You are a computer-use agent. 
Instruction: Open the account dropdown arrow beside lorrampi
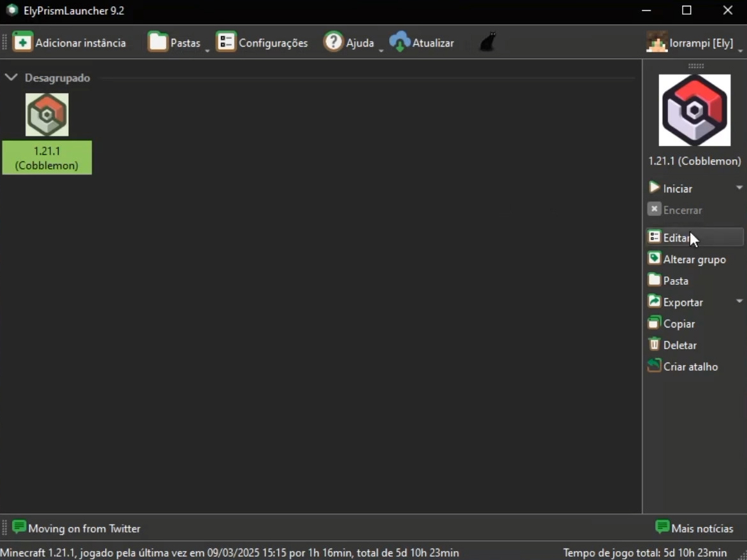(x=740, y=50)
